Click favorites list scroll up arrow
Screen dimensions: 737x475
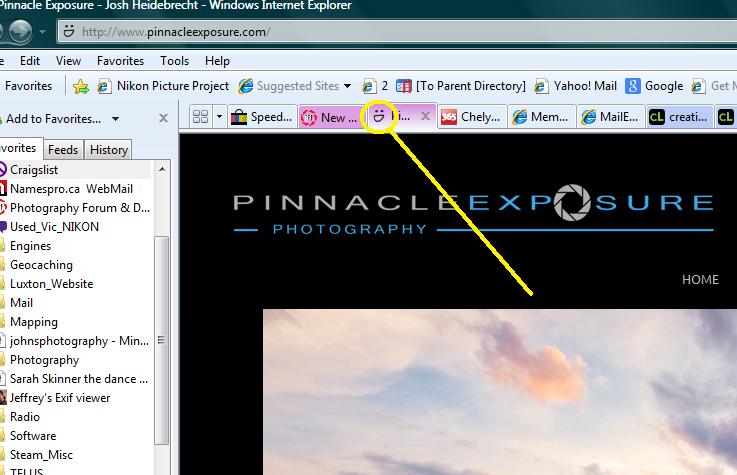point(162,169)
